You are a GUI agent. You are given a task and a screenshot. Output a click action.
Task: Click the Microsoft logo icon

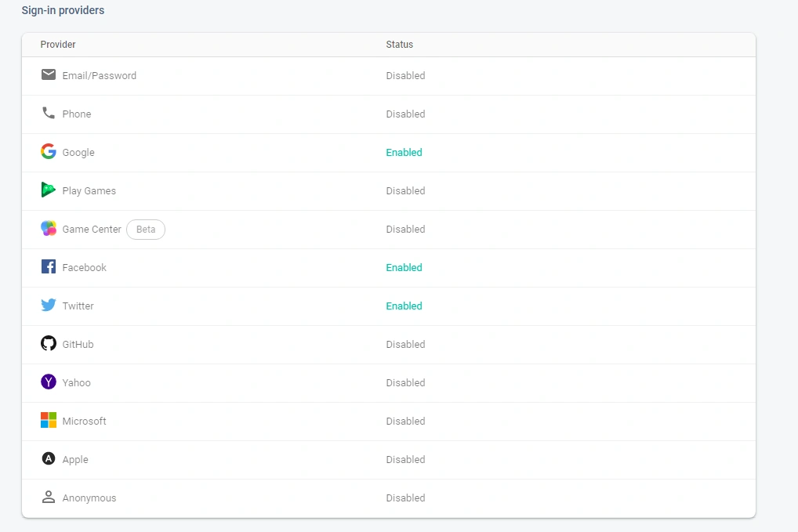(x=49, y=420)
